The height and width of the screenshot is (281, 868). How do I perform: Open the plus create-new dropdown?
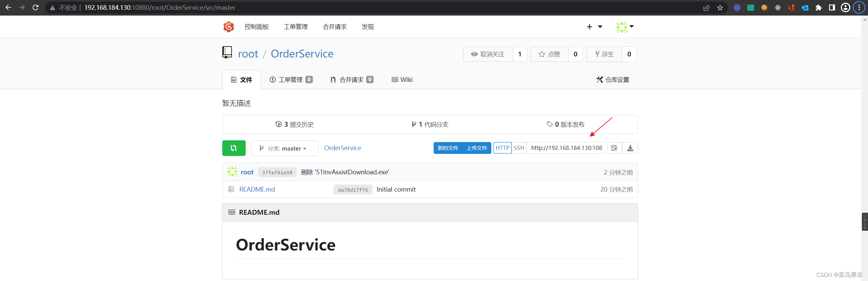pos(594,27)
